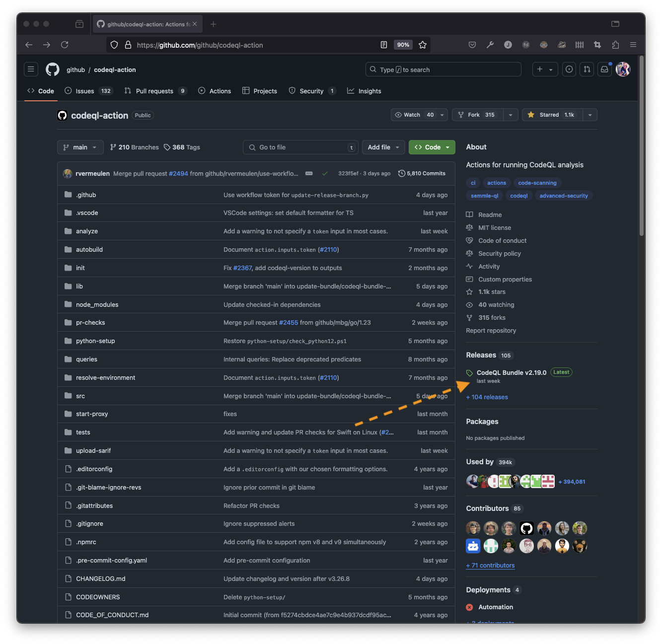The height and width of the screenshot is (644, 662).
Task: Click the Fork button
Action: coord(477,115)
